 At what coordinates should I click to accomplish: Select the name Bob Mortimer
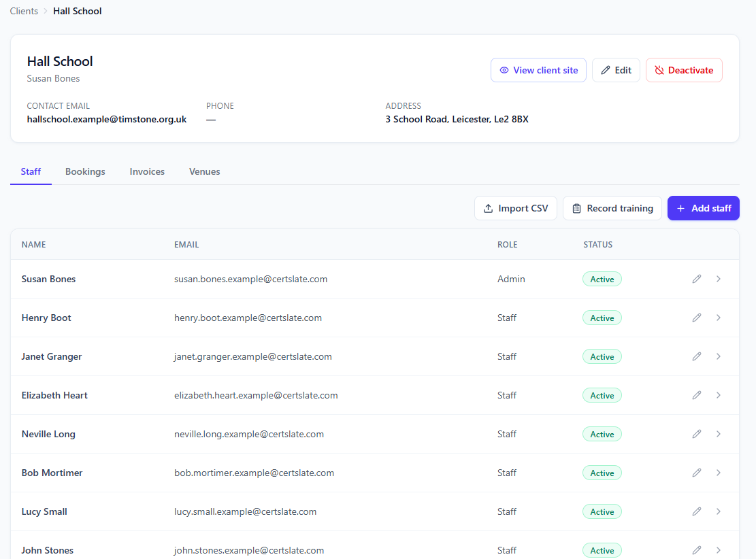(x=52, y=473)
